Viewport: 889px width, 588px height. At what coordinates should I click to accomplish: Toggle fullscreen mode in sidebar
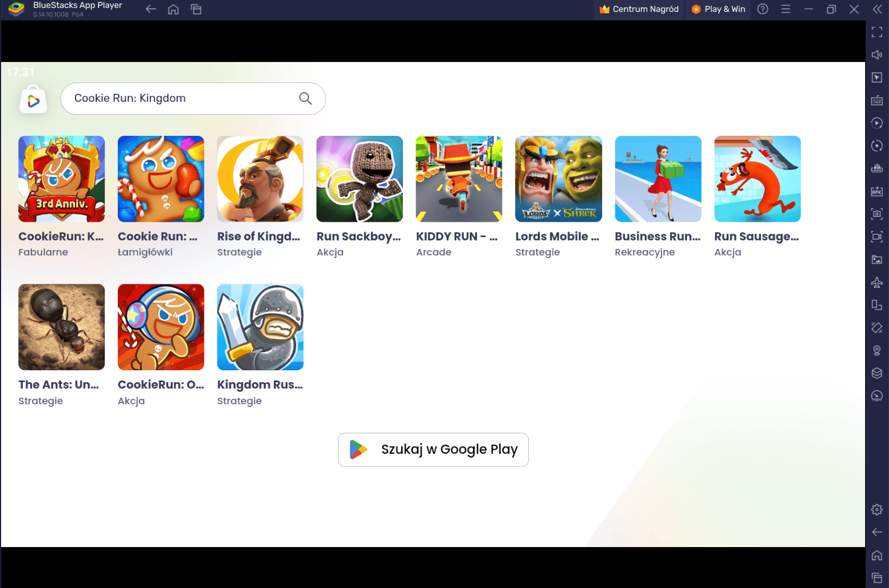point(877,32)
